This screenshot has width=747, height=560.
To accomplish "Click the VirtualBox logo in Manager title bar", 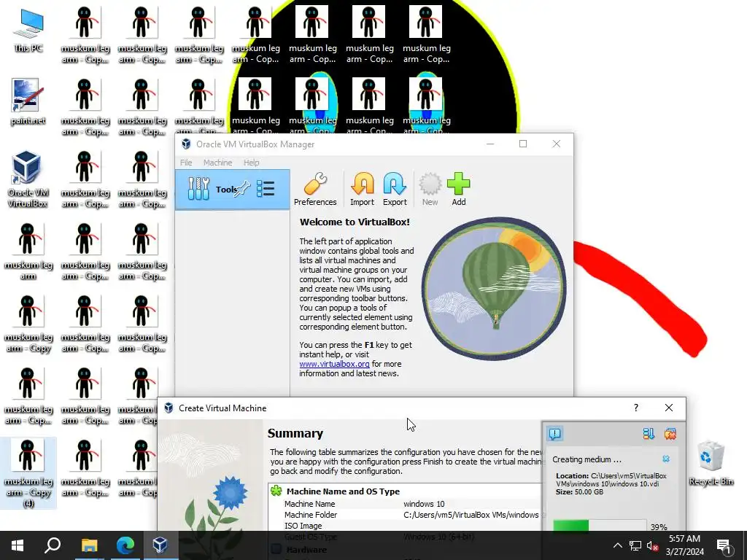I will tap(186, 144).
